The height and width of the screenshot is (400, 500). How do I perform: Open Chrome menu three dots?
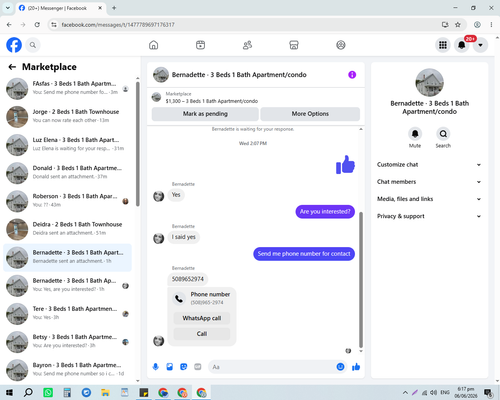coord(491,25)
